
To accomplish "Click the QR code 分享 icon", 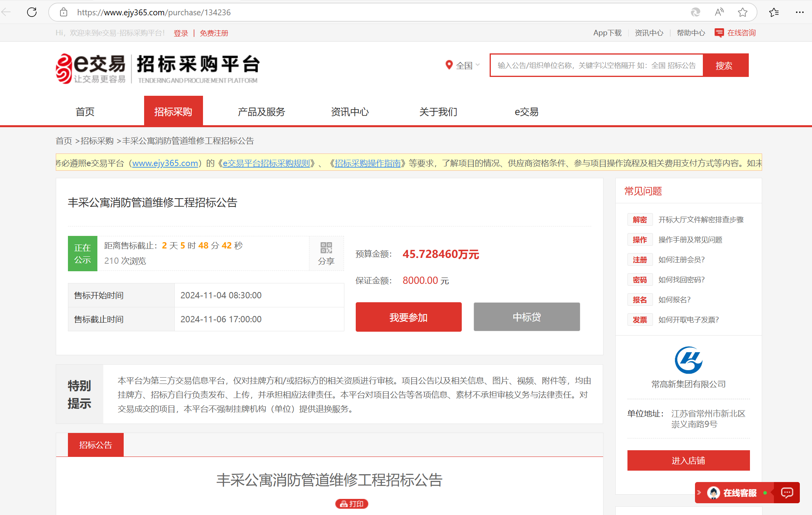I will (326, 253).
